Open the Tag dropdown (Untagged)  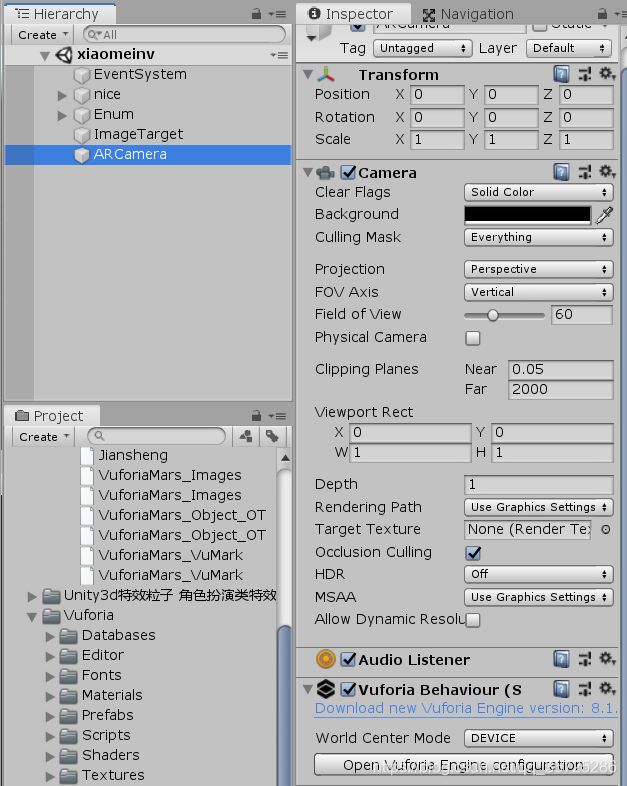[x=423, y=48]
